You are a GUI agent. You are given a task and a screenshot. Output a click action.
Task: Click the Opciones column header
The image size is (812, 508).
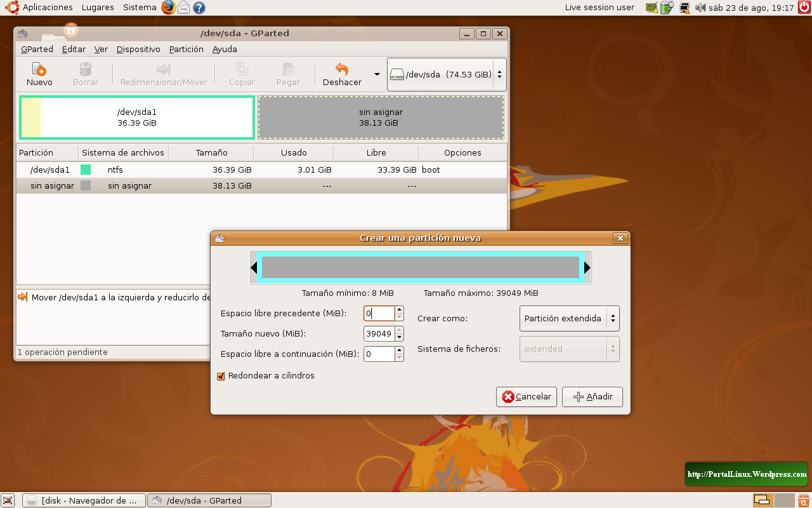(462, 152)
